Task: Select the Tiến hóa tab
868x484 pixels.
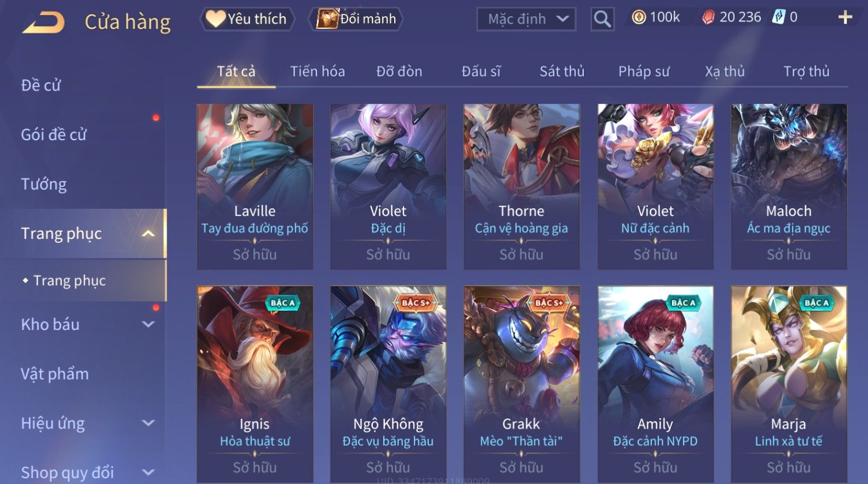Action: [x=318, y=72]
